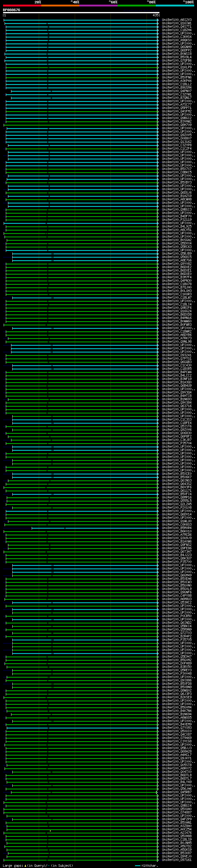Click the purple ~60% identity legend segment
The width and height of the screenshot is (197, 868).
98,6
